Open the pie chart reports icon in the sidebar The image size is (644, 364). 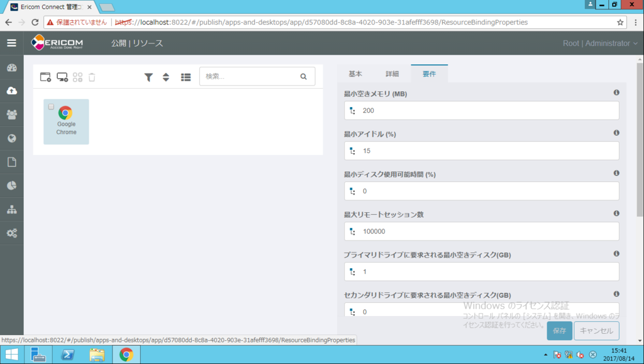(11, 185)
